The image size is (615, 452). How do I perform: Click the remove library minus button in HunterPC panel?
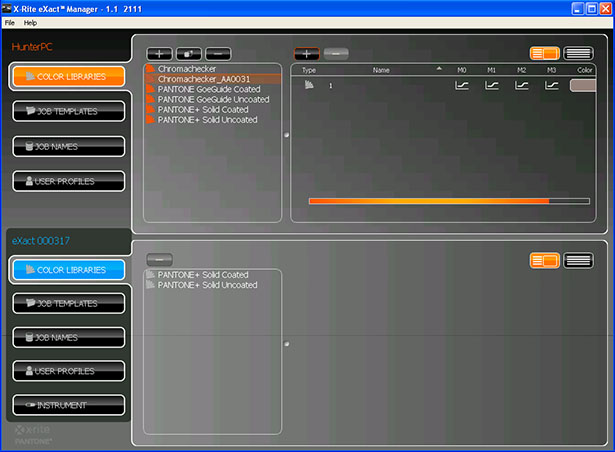[x=218, y=54]
